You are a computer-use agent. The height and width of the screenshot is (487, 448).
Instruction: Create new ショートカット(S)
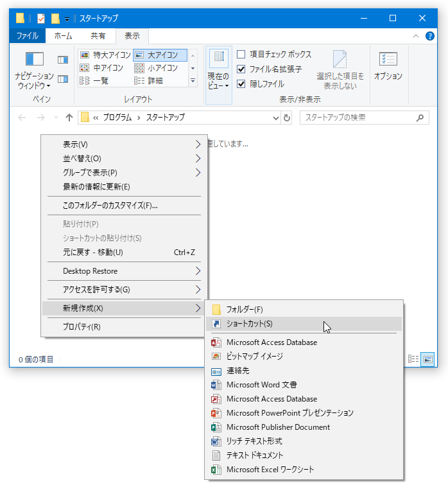[304, 324]
